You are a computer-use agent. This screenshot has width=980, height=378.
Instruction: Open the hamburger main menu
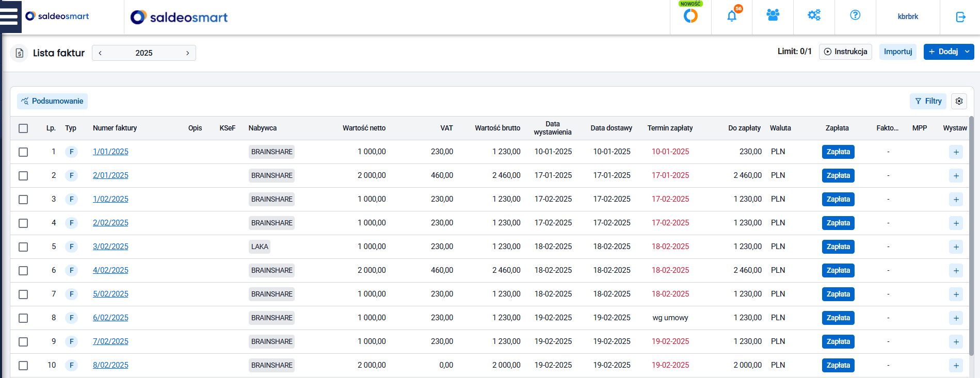click(10, 17)
